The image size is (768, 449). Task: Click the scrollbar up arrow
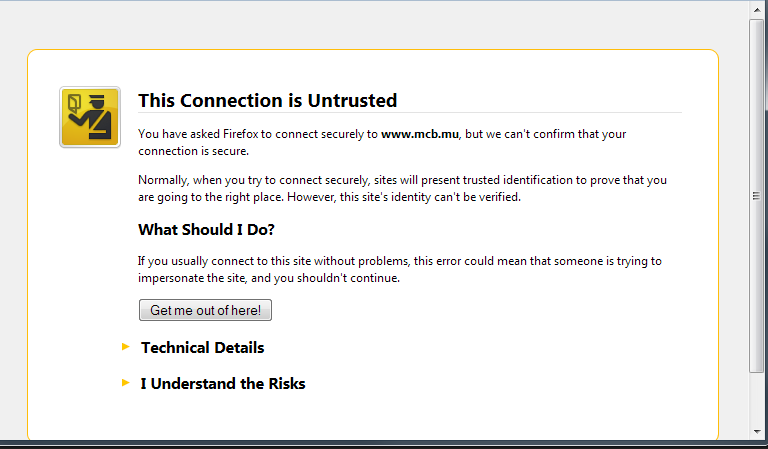[x=758, y=8]
